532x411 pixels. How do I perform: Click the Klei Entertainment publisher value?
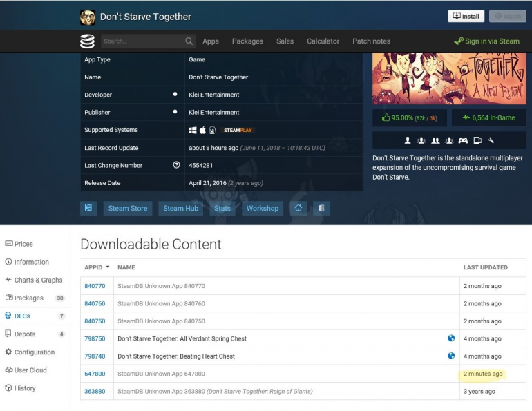(214, 112)
